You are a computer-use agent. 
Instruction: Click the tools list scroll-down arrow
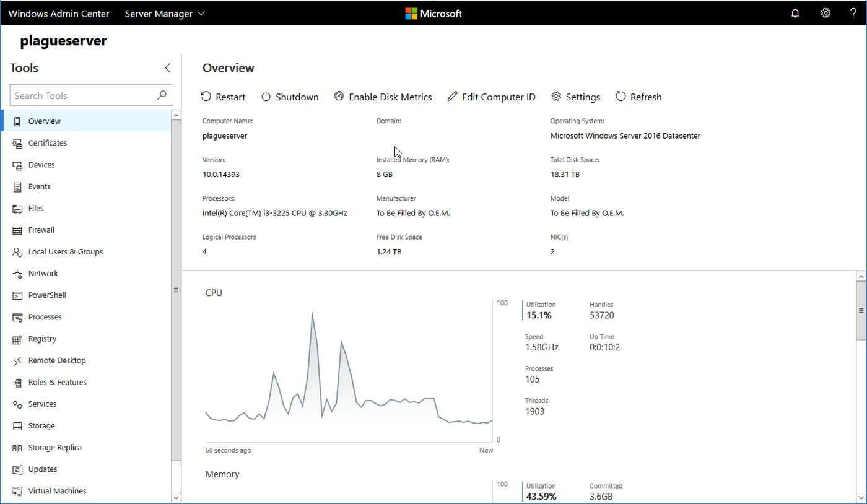pos(176,498)
